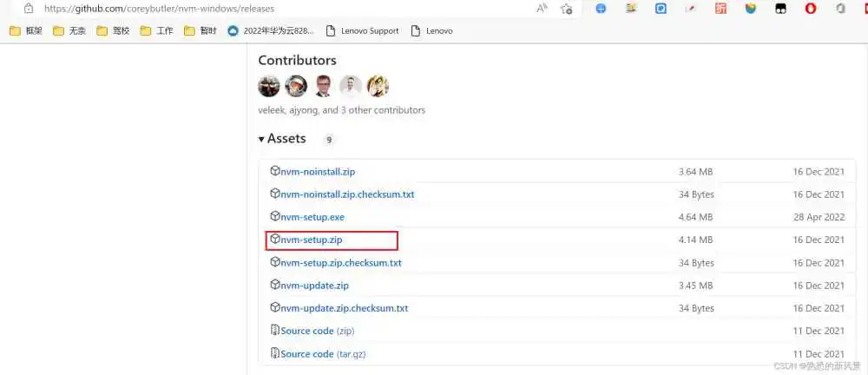The image size is (868, 375).
Task: Open the 工作 bookmarks folder
Action: tap(158, 30)
